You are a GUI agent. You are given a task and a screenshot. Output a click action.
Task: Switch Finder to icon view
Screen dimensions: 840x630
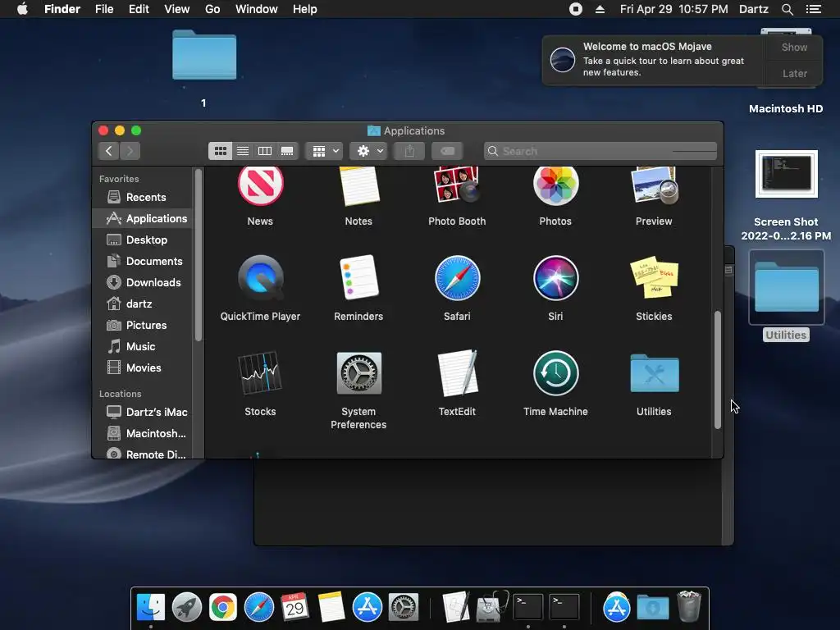[x=220, y=151]
